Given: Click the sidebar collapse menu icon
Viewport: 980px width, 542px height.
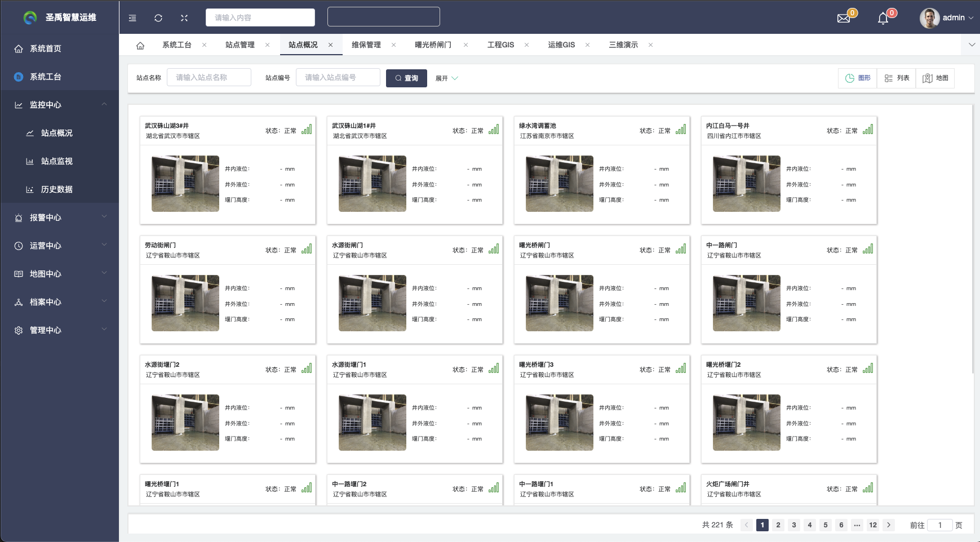Looking at the screenshot, I should (132, 18).
